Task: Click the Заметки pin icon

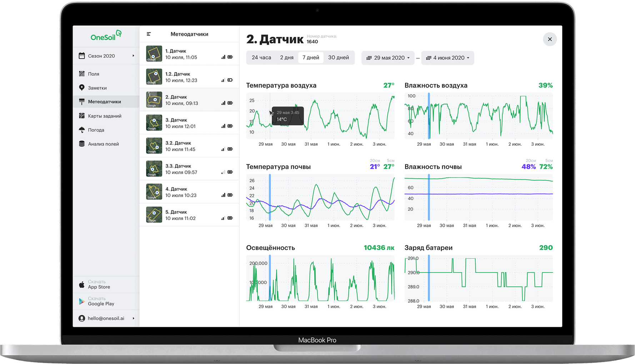Action: coord(82,88)
